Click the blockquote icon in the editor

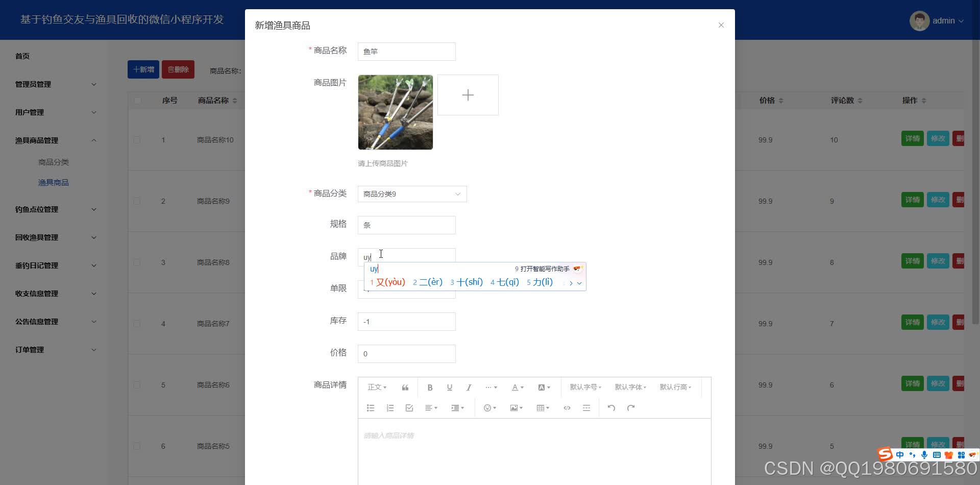[405, 387]
